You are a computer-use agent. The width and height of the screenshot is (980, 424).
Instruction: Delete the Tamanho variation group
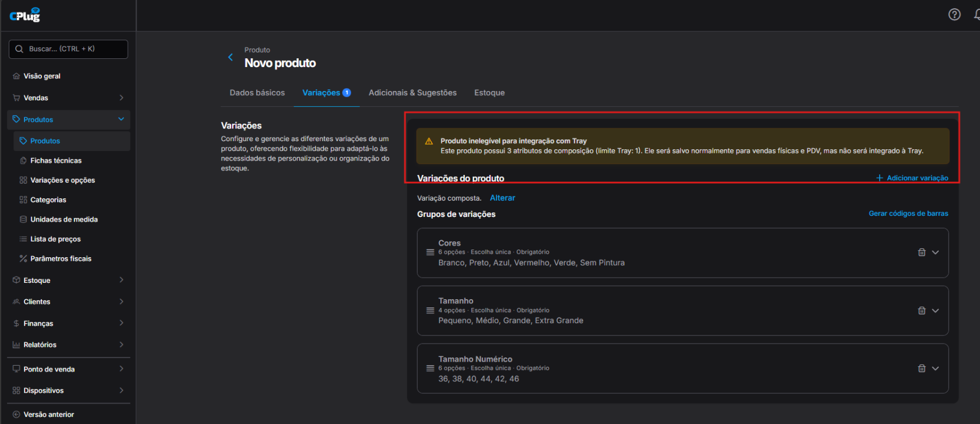(x=922, y=311)
